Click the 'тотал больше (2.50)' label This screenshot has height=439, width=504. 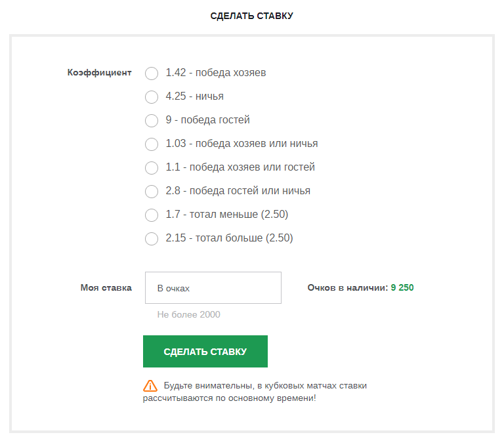tap(244, 238)
